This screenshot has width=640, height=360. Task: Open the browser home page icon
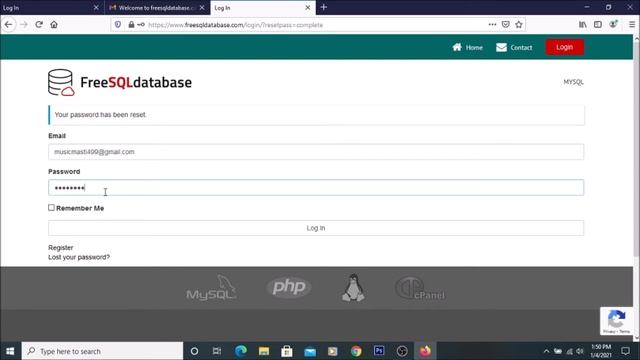54,24
